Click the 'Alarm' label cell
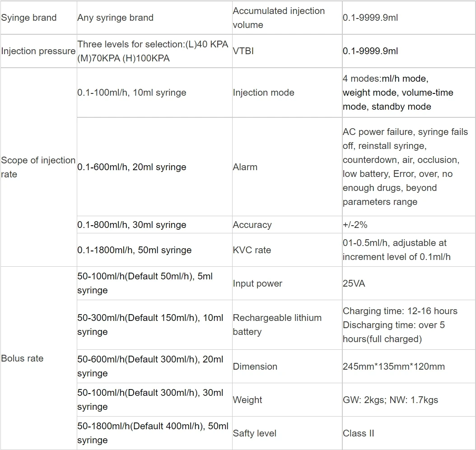Viewport: 476px width, 450px height. pyautogui.click(x=245, y=167)
